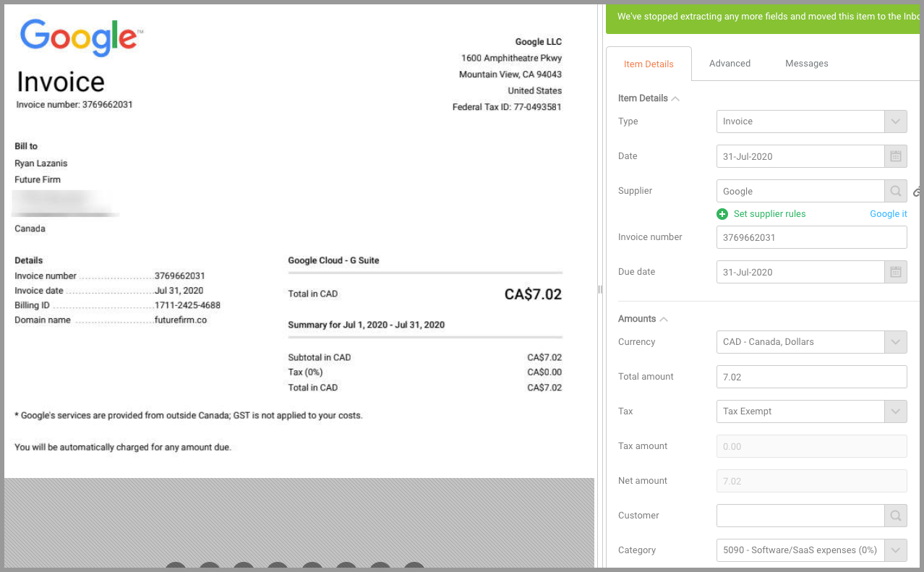Click the Date field showing 31-Jul-2020
Viewport: 924px width, 572px height.
[800, 156]
